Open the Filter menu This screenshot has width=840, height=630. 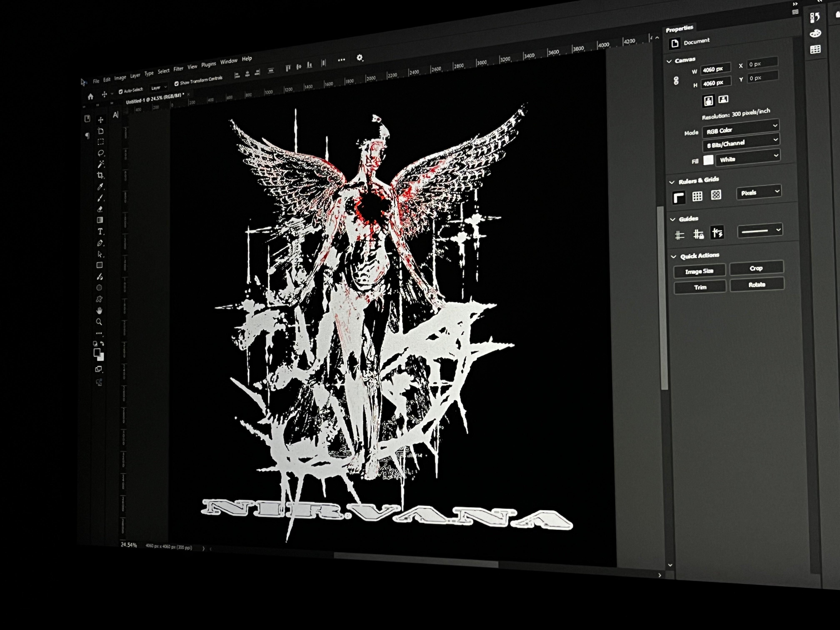[179, 69]
